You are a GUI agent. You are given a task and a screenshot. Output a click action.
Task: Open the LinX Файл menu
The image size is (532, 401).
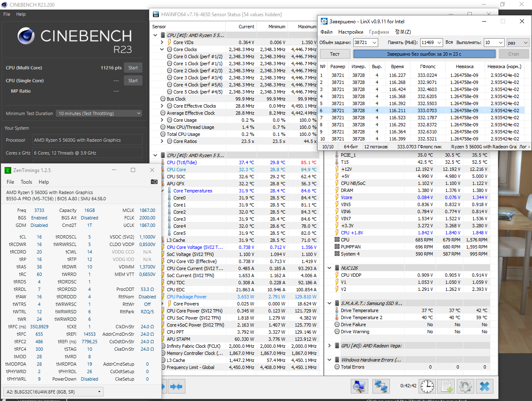click(x=326, y=32)
